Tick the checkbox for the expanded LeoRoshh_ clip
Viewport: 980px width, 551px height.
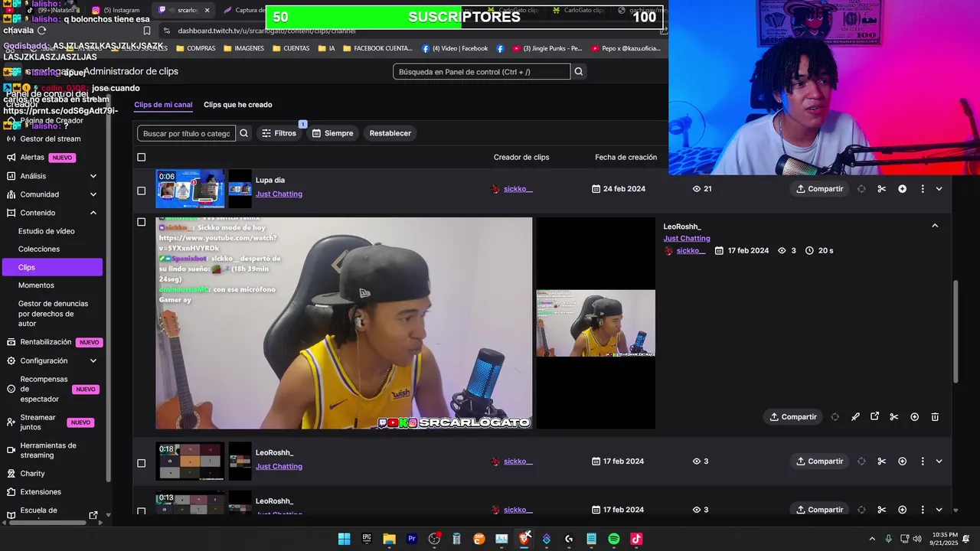141,222
